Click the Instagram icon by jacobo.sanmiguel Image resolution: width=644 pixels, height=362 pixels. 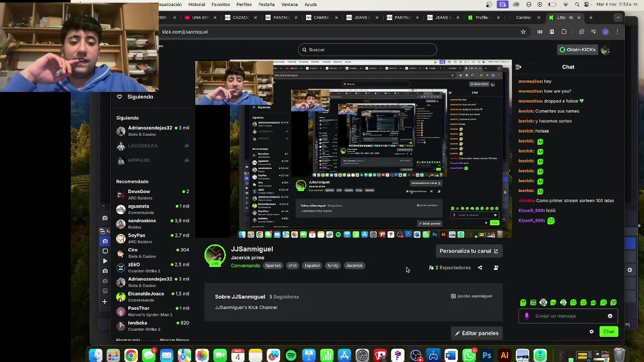pyautogui.click(x=453, y=296)
